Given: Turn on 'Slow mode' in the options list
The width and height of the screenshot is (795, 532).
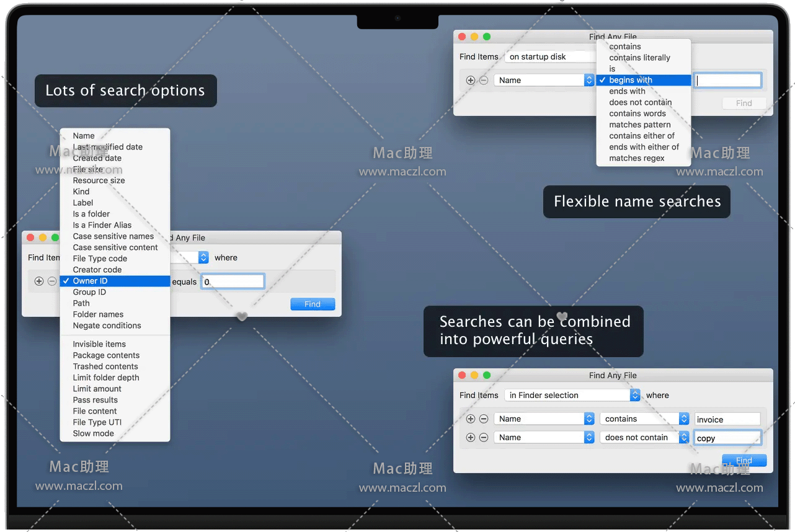Looking at the screenshot, I should pos(93,433).
